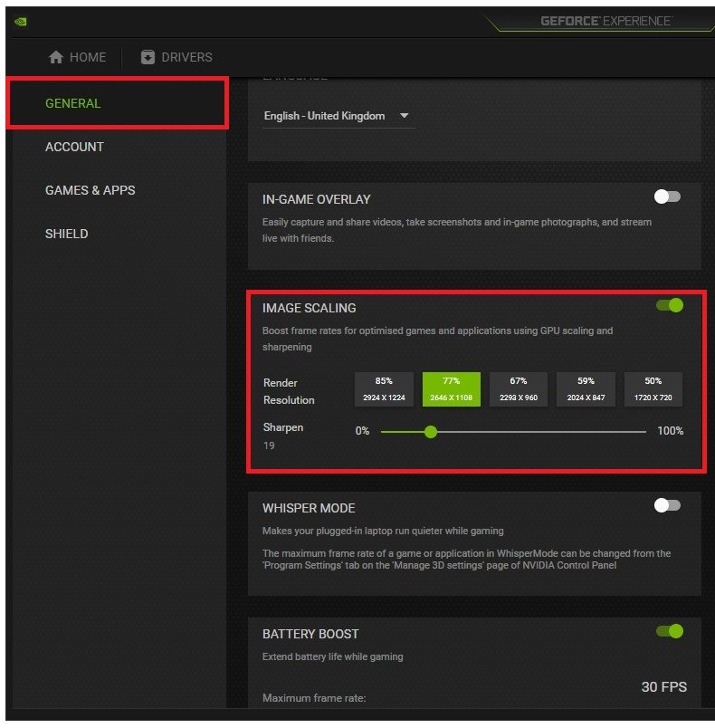Click the NVIDIA logo icon
Viewport: 715px width, 728px height.
coord(21,22)
